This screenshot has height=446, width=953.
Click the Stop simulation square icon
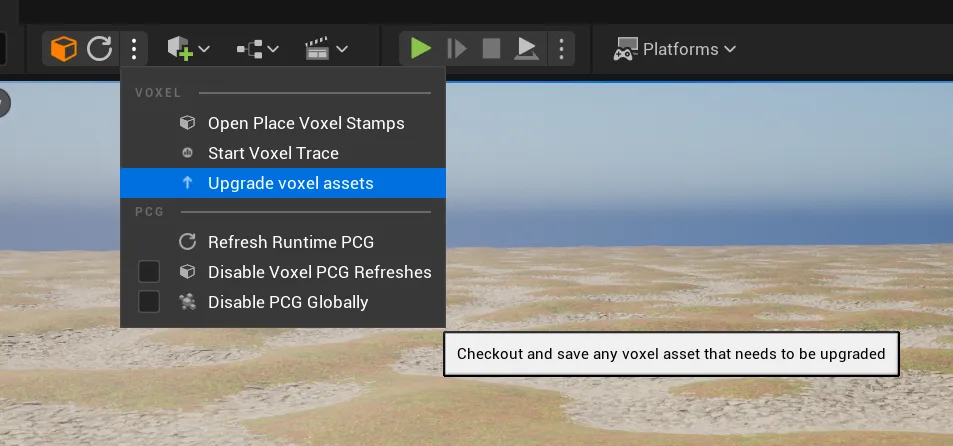(x=491, y=48)
